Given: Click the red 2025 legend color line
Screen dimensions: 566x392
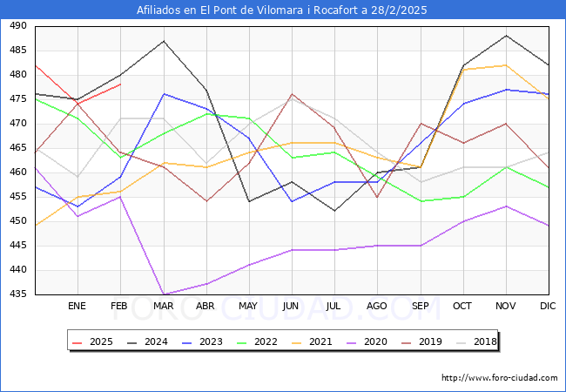Looking at the screenshot, I should [x=77, y=342].
